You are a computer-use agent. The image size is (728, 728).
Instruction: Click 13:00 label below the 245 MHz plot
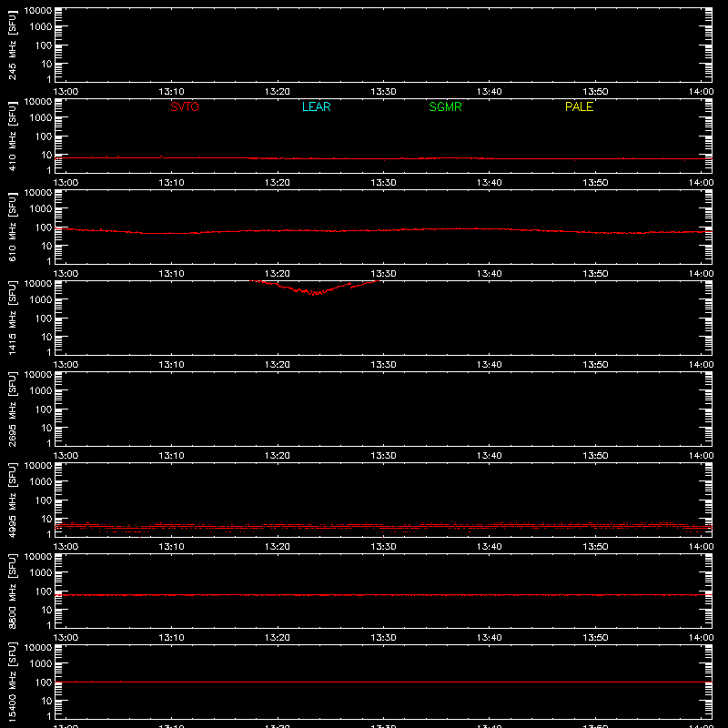point(66,92)
